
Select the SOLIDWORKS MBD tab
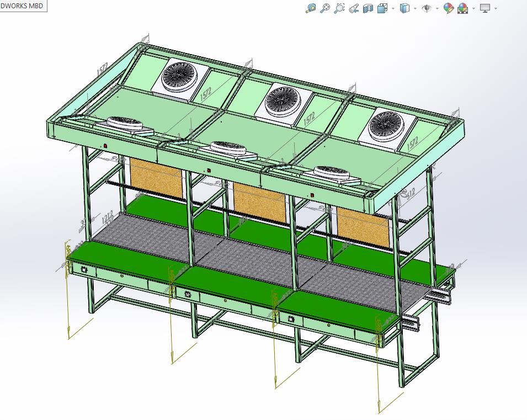(23, 6)
